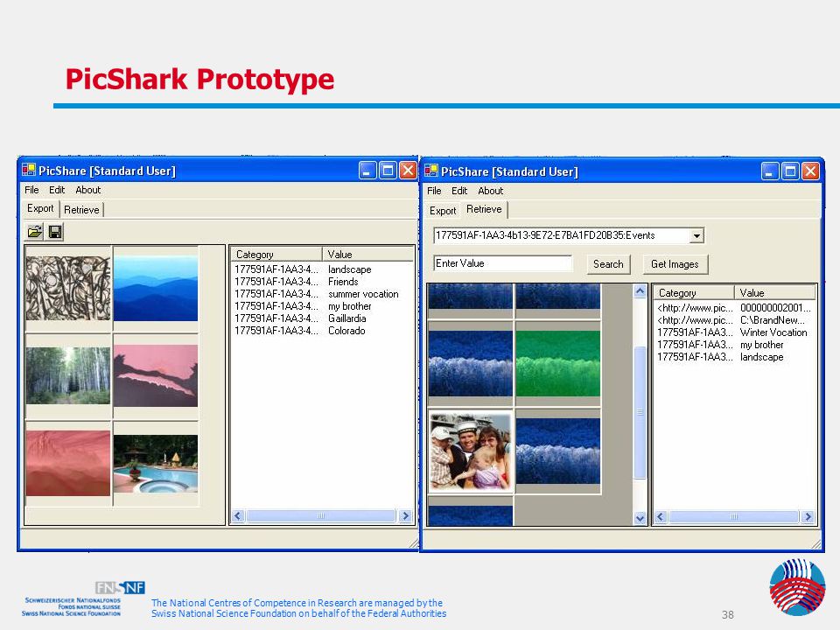This screenshot has width=840, height=630.
Task: Click right arrow of right list's horizontal scrollbar
Action: tap(808, 517)
